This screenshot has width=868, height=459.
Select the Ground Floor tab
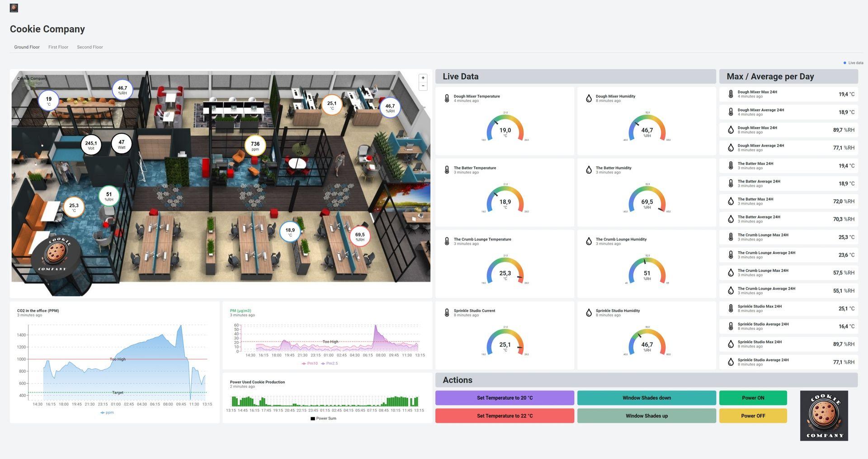coord(27,47)
